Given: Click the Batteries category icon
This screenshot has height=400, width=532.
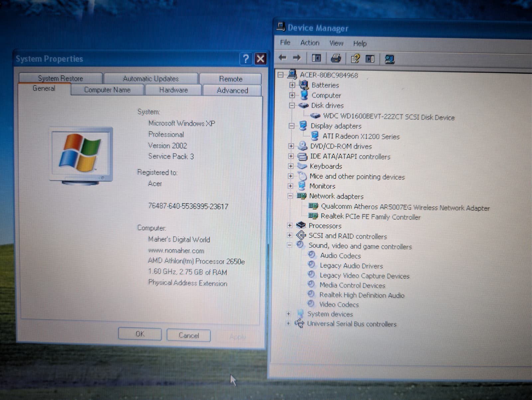Looking at the screenshot, I should [304, 85].
